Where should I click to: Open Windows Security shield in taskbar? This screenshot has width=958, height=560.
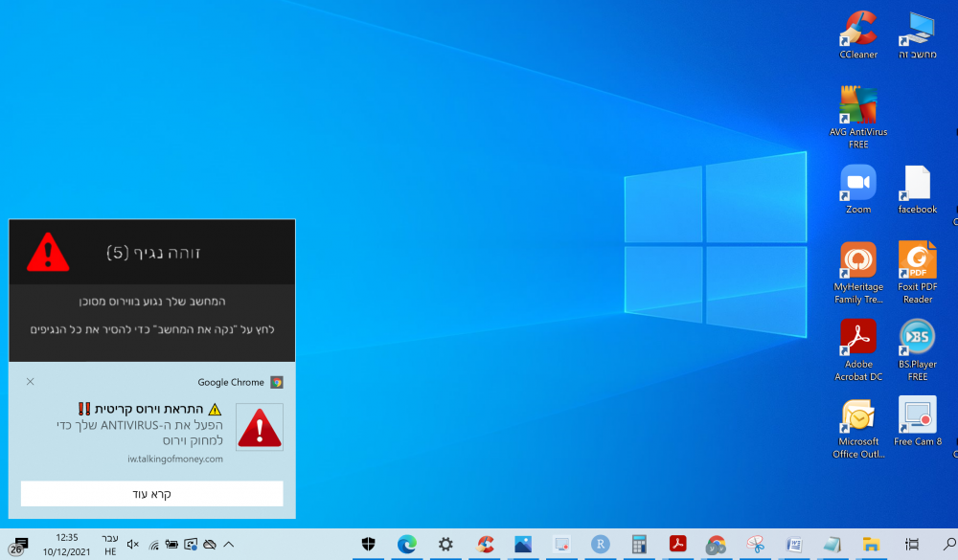click(369, 544)
